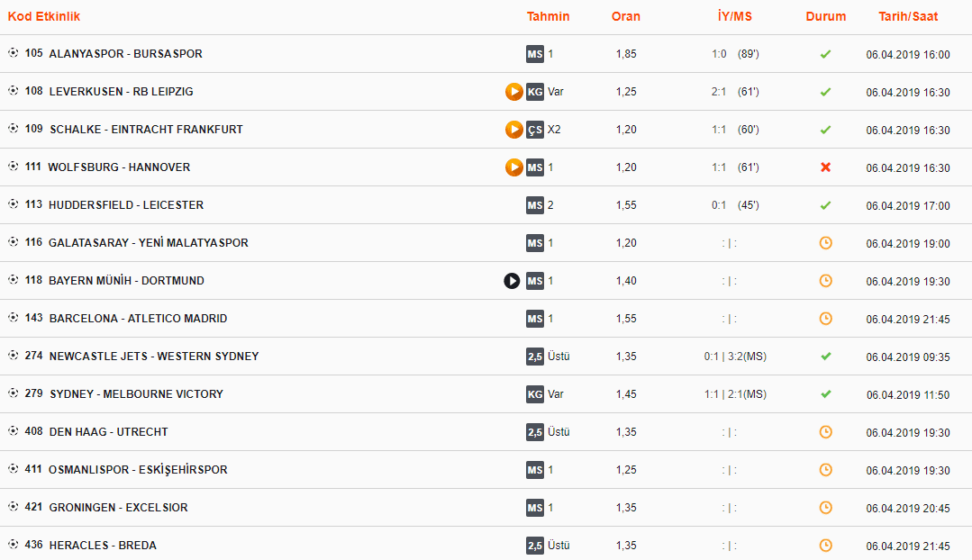Play live stream for Wolfsburg - Hannover
Screen dimensions: 972x560
click(x=513, y=167)
